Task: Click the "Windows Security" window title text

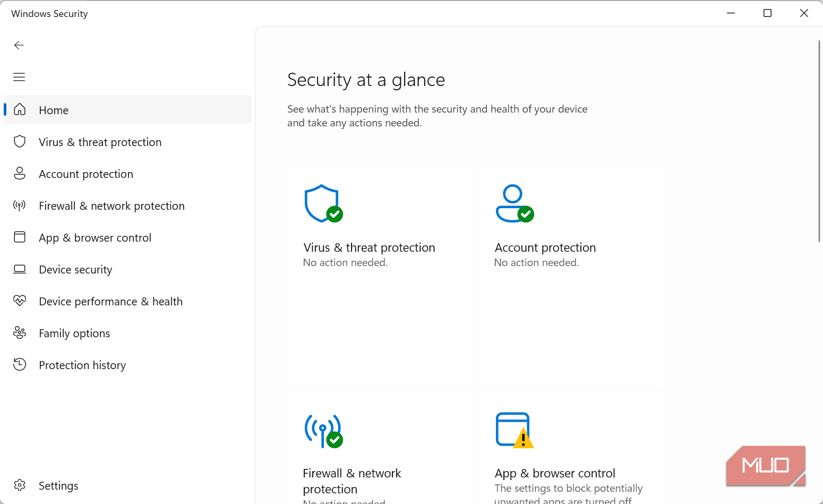Action: point(49,14)
